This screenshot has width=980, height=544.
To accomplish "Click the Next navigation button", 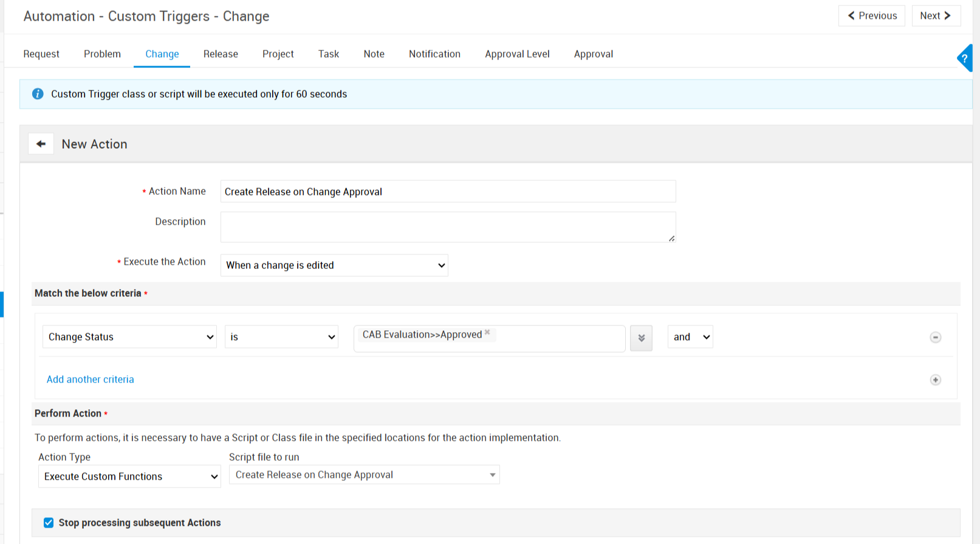I will coord(936,16).
